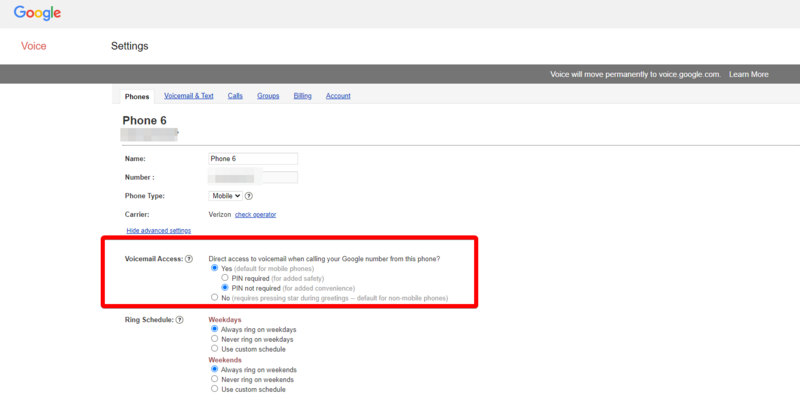Open help icon next to Voicemail Access
Image resolution: width=800 pixels, height=398 pixels.
pos(189,259)
